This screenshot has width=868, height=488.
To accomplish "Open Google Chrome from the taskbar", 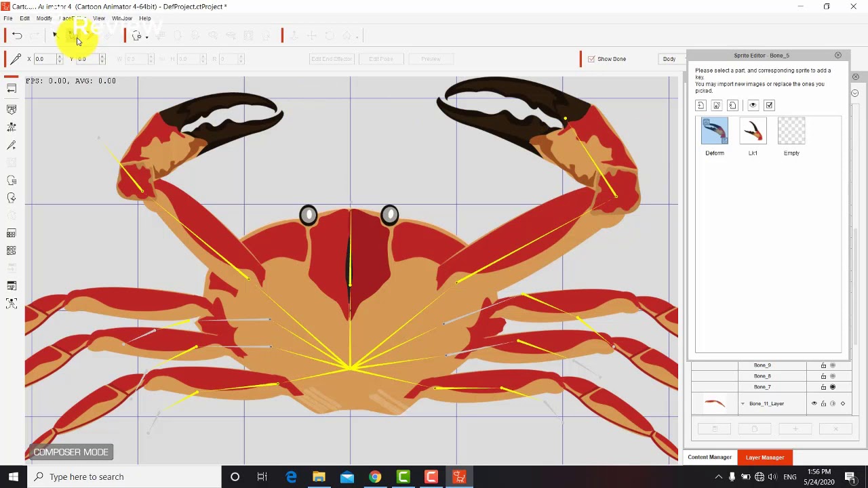I will click(x=375, y=477).
